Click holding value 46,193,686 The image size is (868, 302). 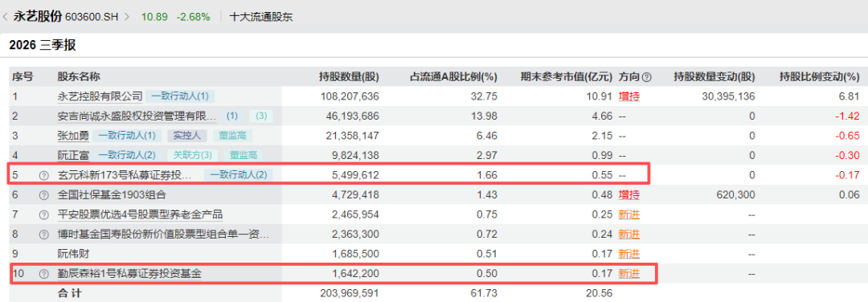point(353,116)
